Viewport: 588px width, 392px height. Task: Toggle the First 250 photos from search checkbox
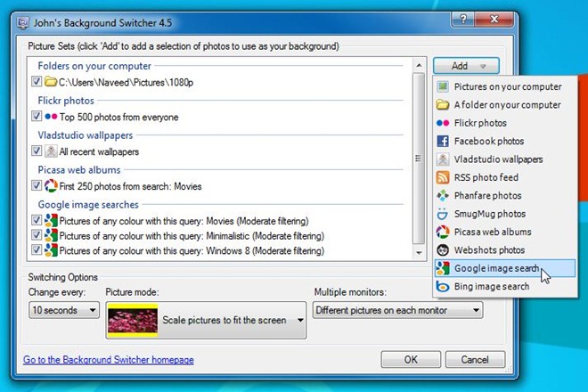click(x=37, y=185)
